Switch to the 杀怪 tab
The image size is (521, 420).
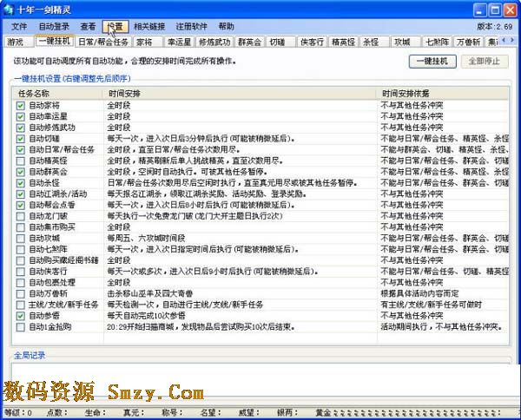(x=374, y=42)
